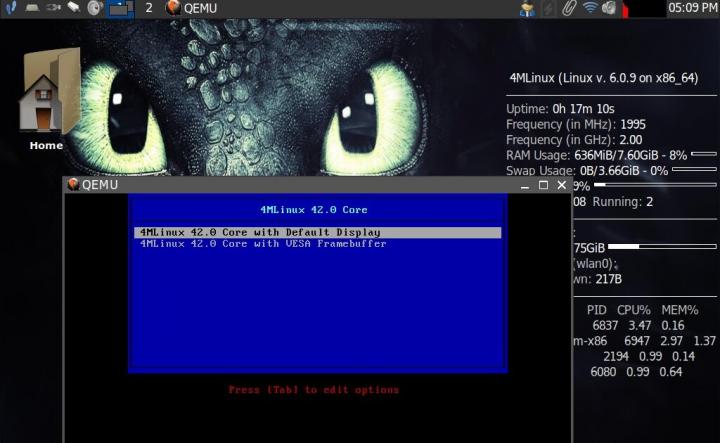Click the lightning bolt power tray icon

pos(548,8)
